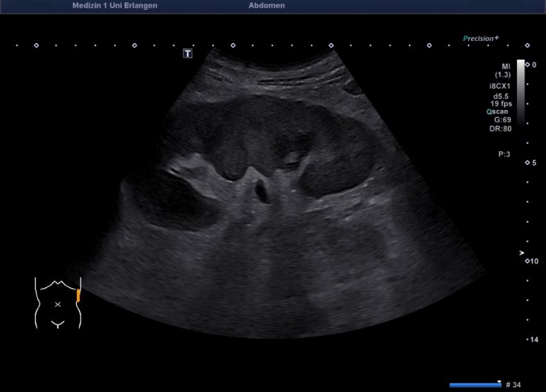Click the blue cine loop progress bar
The width and height of the screenshot is (546, 392).
click(x=475, y=385)
